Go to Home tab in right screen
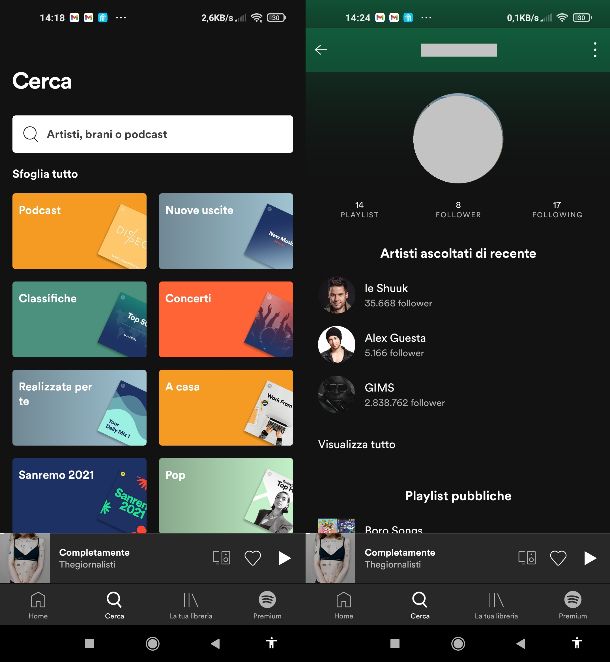This screenshot has height=662, width=610. 344,605
